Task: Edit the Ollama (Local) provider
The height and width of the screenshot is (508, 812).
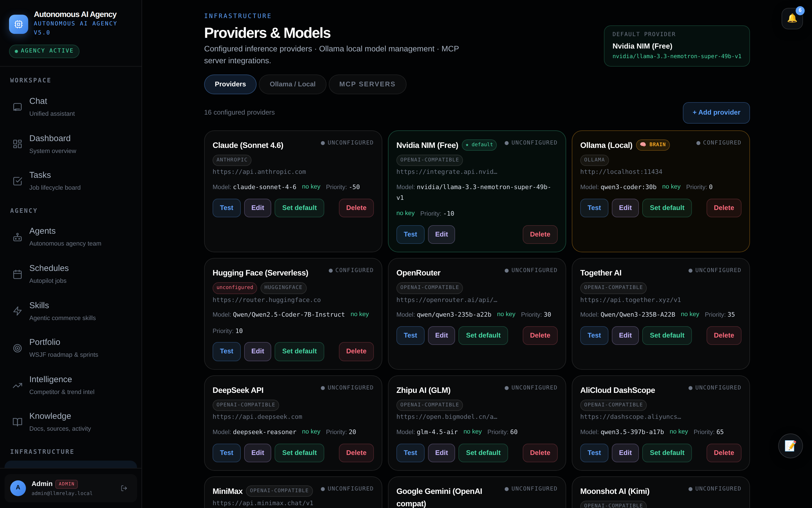Action: point(625,208)
